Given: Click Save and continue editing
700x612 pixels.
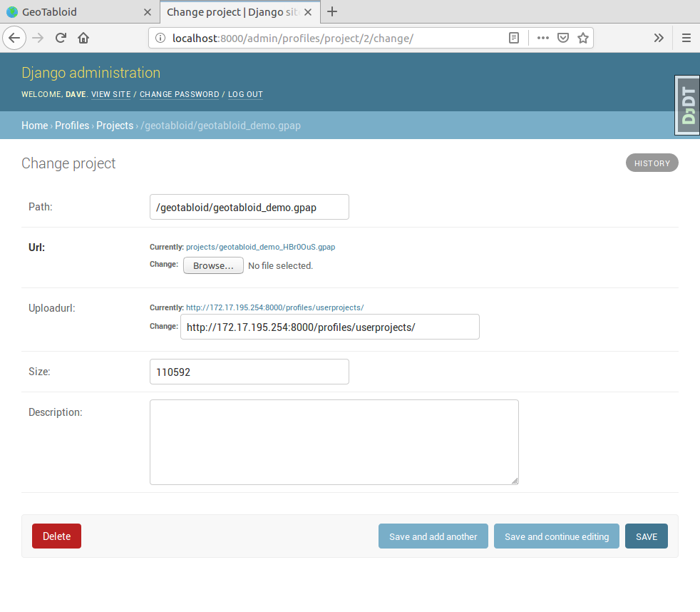Looking at the screenshot, I should tap(556, 536).
